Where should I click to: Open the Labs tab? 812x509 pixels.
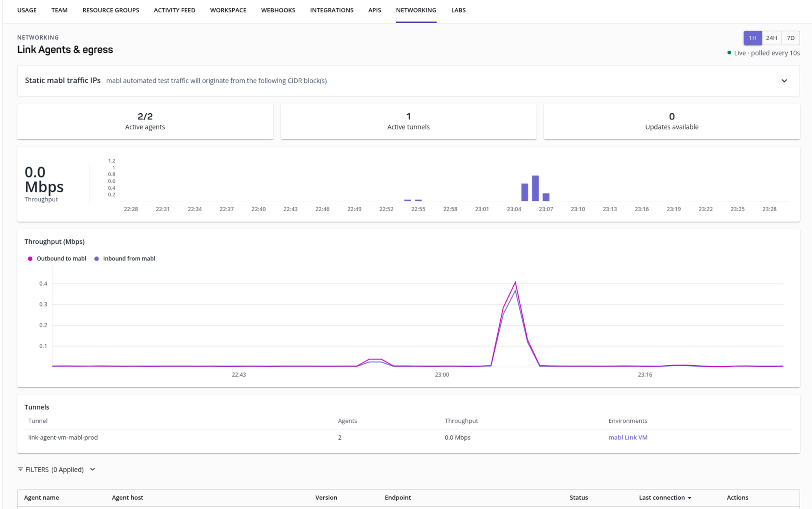(458, 10)
